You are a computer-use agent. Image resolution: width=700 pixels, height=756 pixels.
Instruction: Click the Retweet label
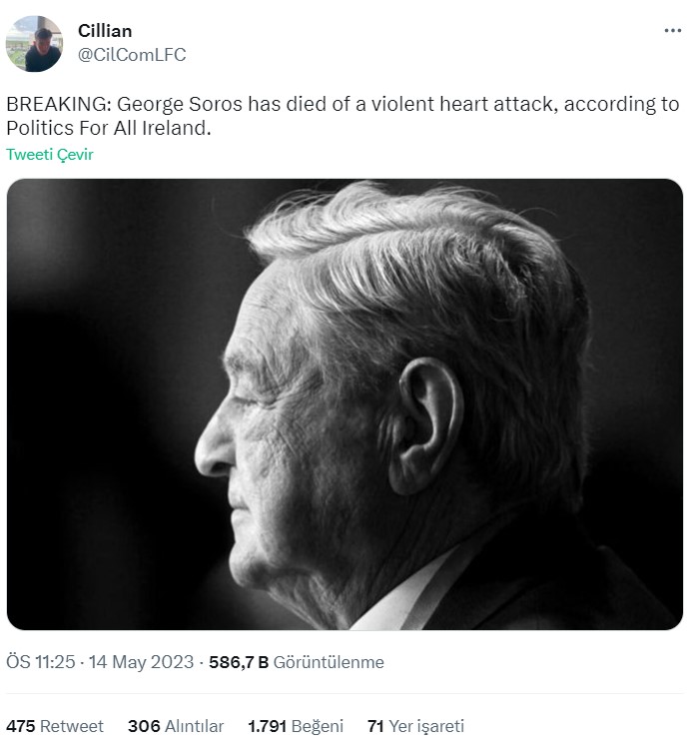(72, 726)
